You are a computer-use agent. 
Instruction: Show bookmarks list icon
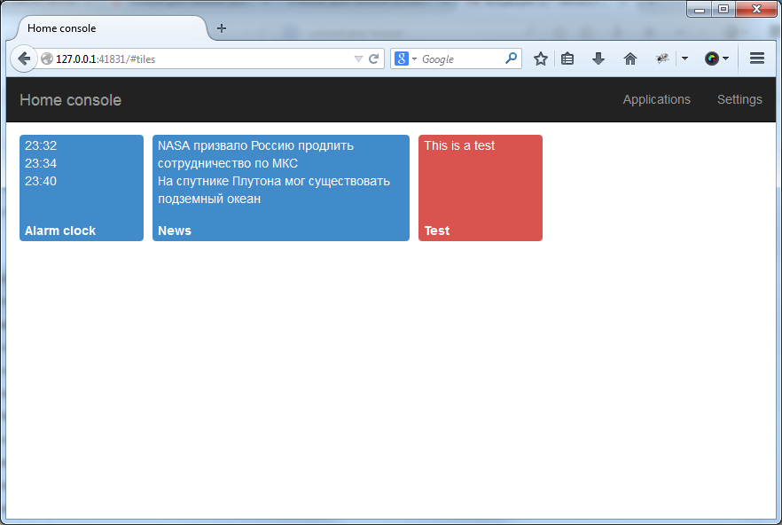pos(567,59)
